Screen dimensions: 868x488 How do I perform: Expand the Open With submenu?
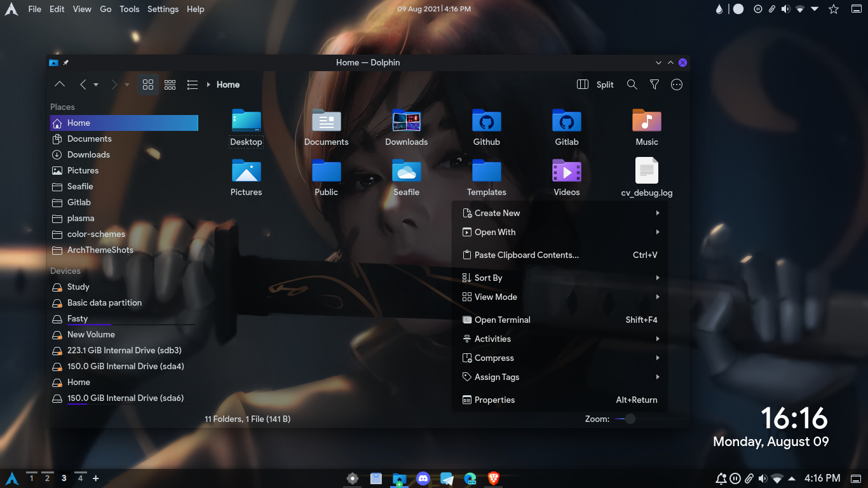[560, 232]
